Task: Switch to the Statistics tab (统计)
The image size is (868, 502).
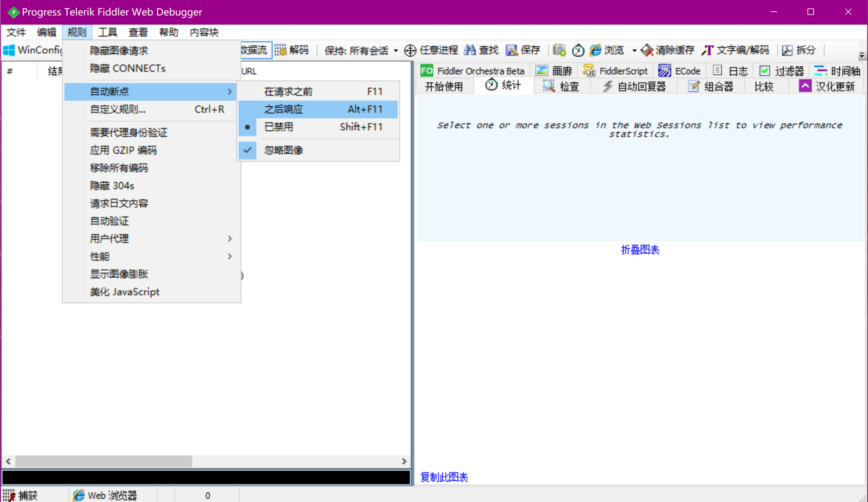Action: (x=504, y=86)
